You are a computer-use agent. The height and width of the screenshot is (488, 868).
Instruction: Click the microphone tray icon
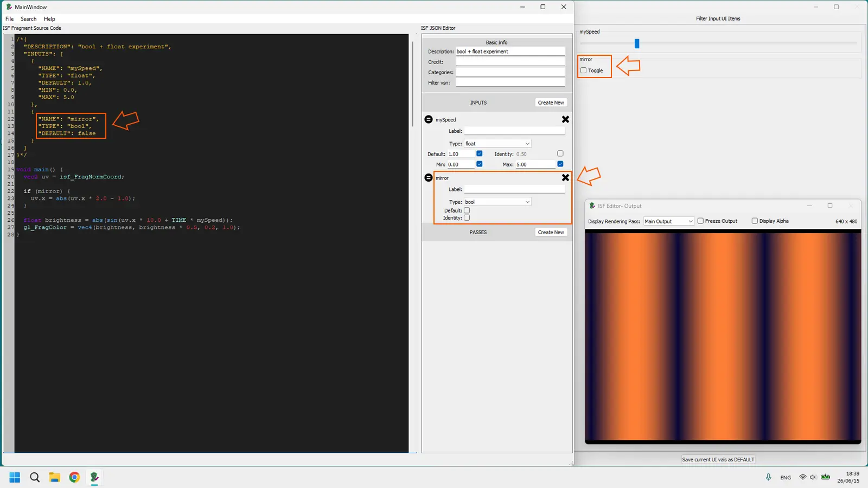(768, 477)
